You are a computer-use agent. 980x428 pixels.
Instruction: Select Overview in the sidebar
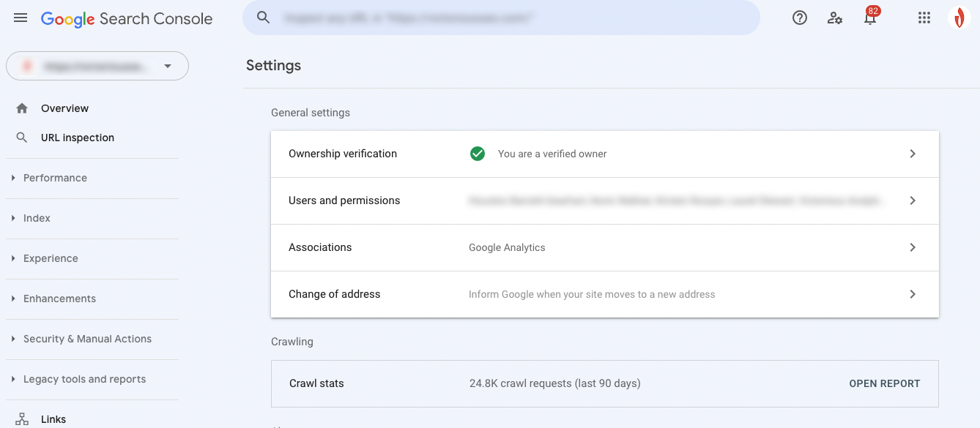coord(65,108)
